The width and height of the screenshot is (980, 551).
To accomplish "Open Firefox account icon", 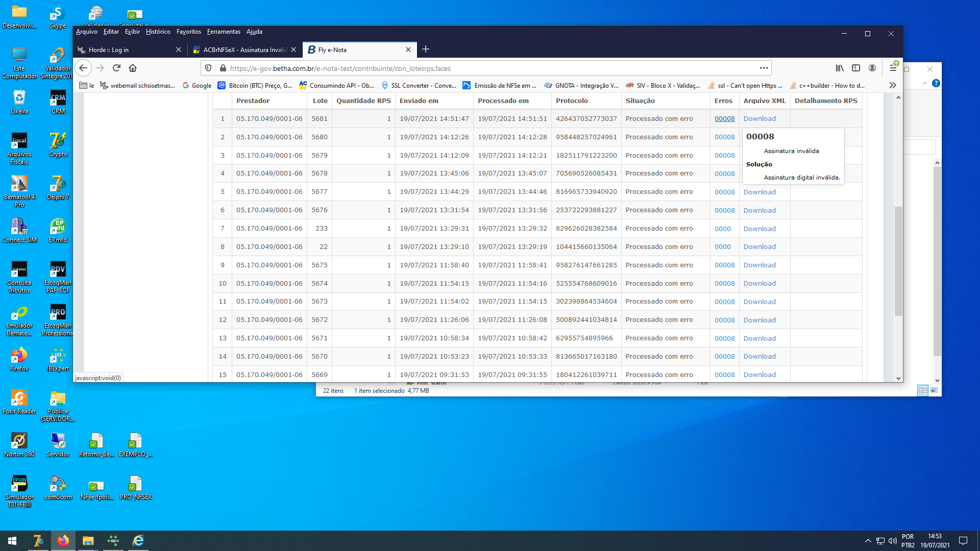I will [872, 68].
